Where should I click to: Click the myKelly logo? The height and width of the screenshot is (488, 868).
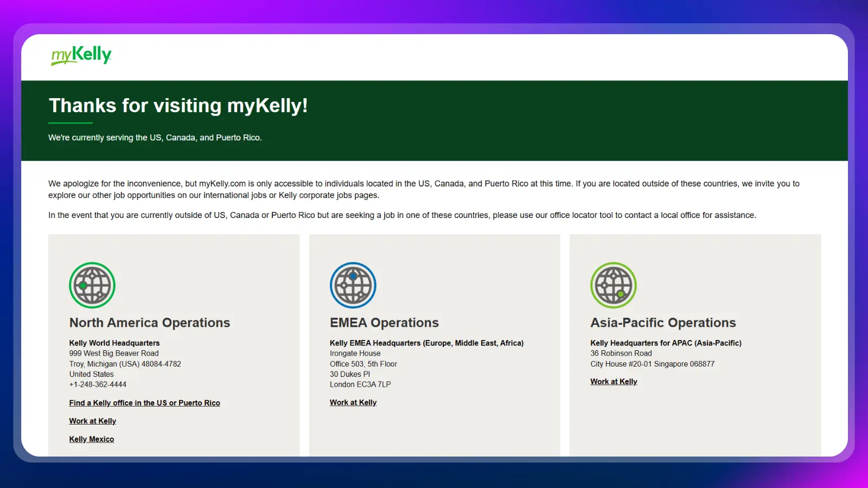(81, 55)
